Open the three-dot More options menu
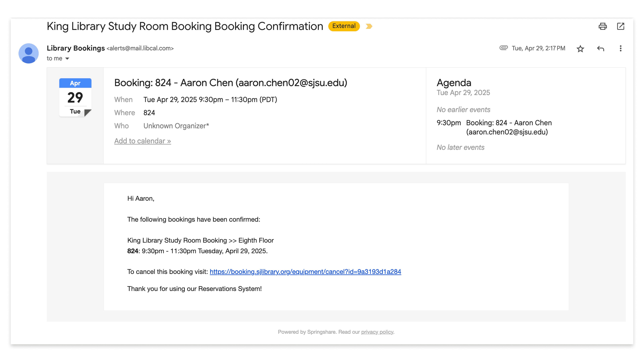This screenshot has width=644, height=362. [621, 48]
